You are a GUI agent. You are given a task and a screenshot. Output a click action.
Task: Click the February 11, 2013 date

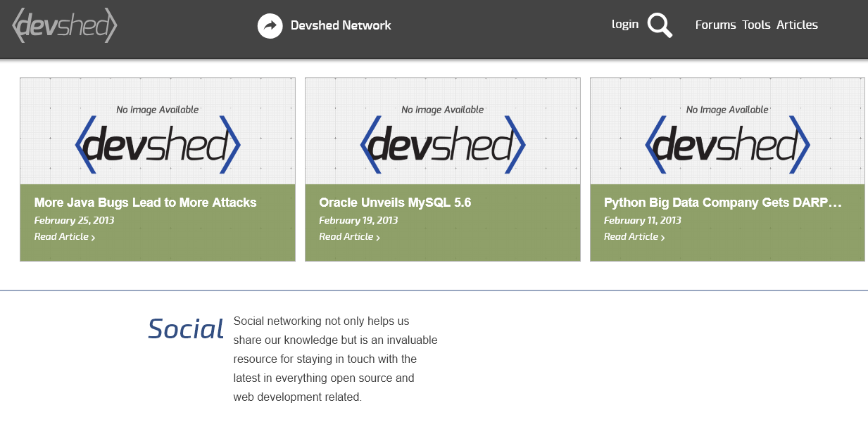click(642, 220)
